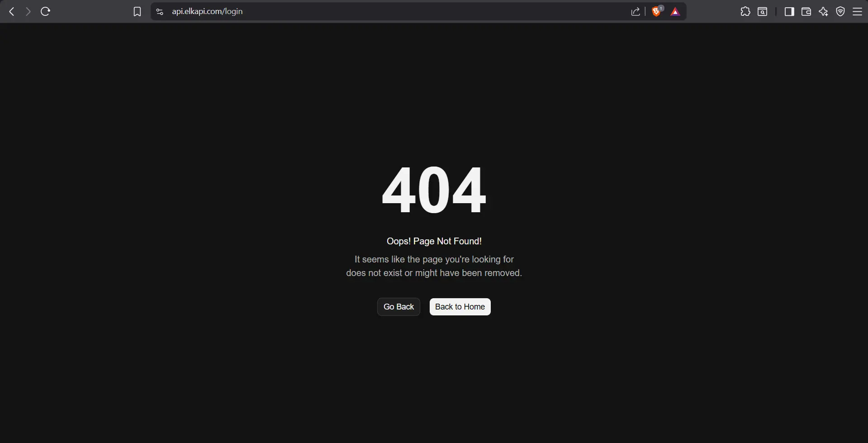Image resolution: width=868 pixels, height=443 pixels.
Task: Open the browser hamburger menu
Action: pyautogui.click(x=857, y=12)
